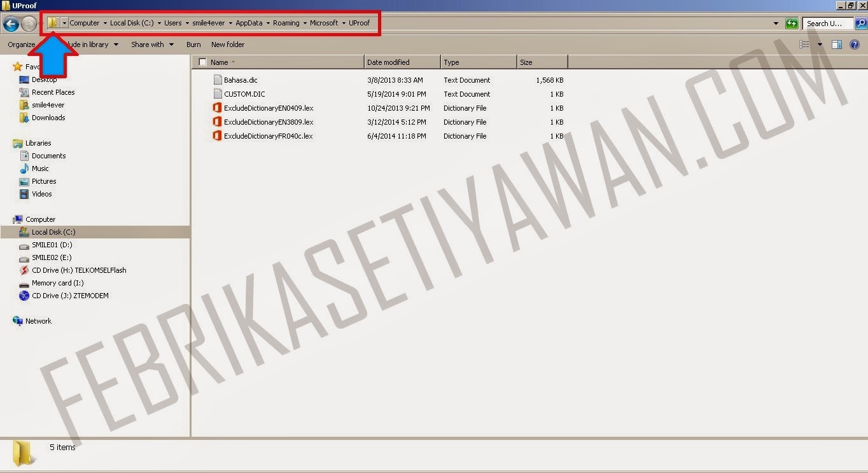868x473 pixels.
Task: Select ExcludeDictionaryEN0409.lex Office icon
Action: coord(217,108)
